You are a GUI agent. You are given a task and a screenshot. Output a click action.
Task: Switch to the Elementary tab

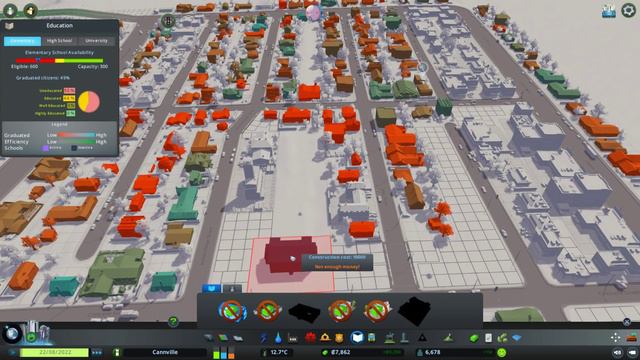pos(22,41)
